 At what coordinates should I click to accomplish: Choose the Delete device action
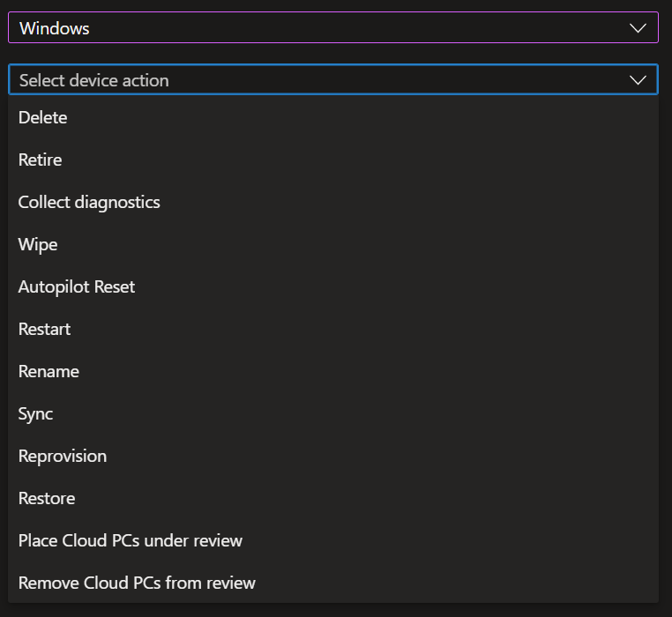click(x=333, y=117)
